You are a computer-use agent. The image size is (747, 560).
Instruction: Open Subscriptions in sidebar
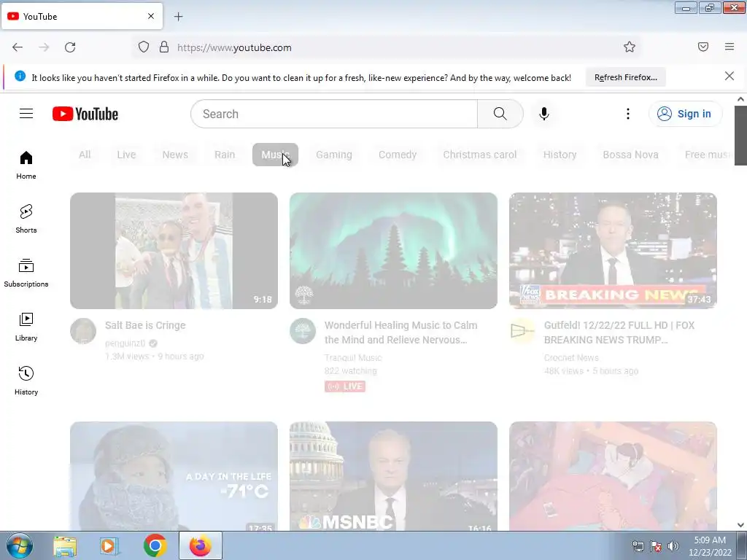click(x=26, y=273)
